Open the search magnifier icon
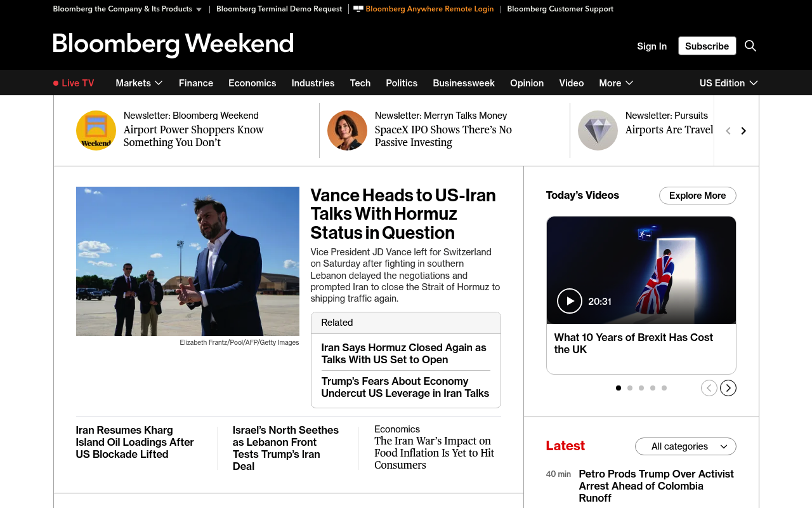 tap(750, 46)
